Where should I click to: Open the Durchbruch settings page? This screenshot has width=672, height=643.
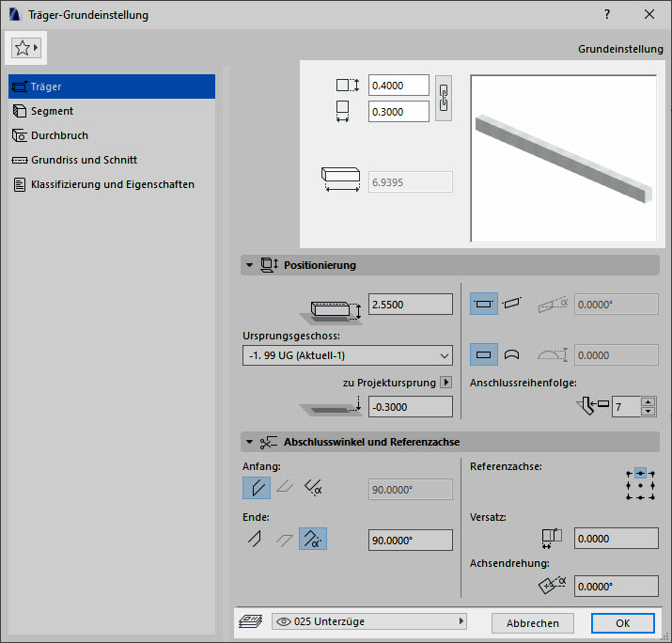pos(112,135)
